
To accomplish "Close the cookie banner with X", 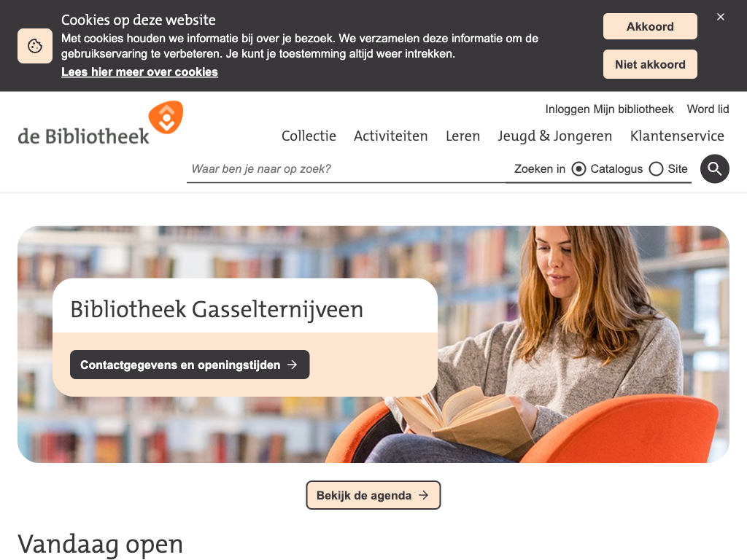I will click(x=720, y=17).
